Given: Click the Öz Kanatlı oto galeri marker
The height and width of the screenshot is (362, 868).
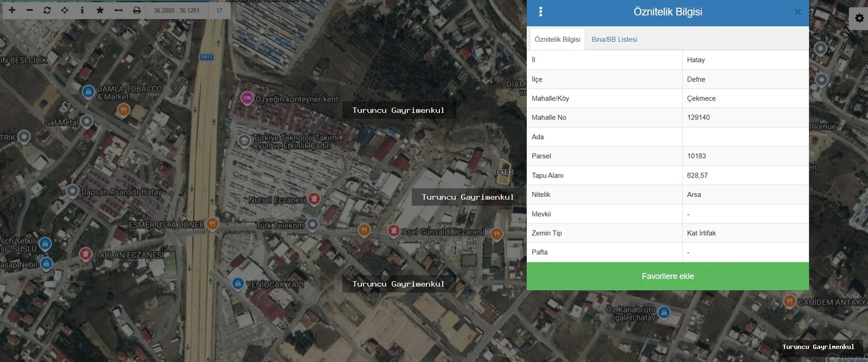Looking at the screenshot, I should pyautogui.click(x=664, y=313).
